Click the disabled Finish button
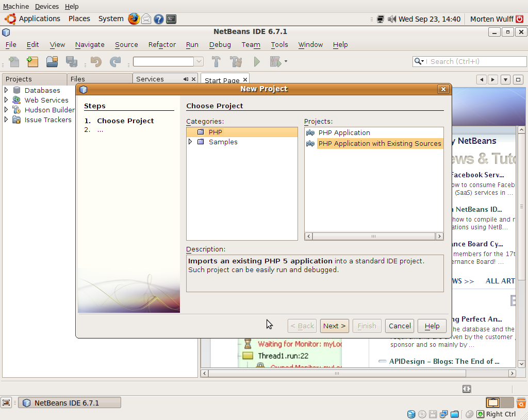Screen dimensions: 528x420 [x=367, y=326]
